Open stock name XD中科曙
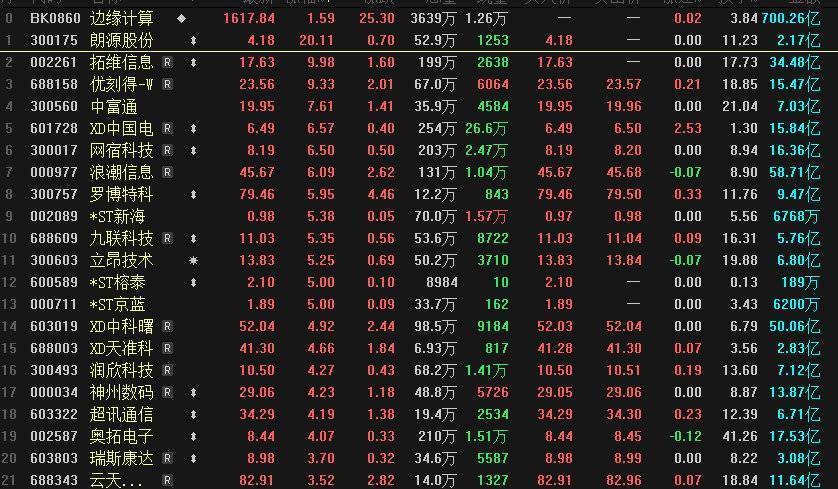838x489 pixels. 121,326
